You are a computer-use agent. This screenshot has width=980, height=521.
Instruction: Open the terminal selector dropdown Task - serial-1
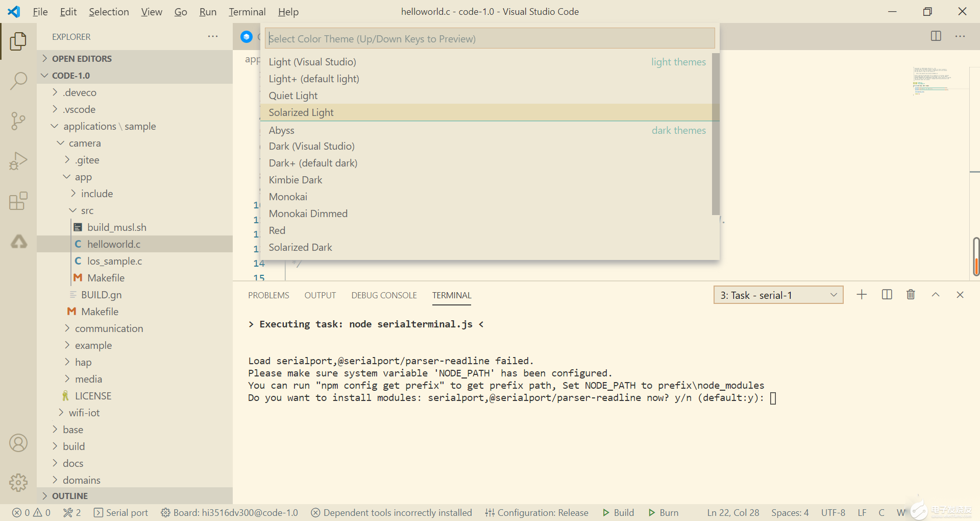point(778,295)
